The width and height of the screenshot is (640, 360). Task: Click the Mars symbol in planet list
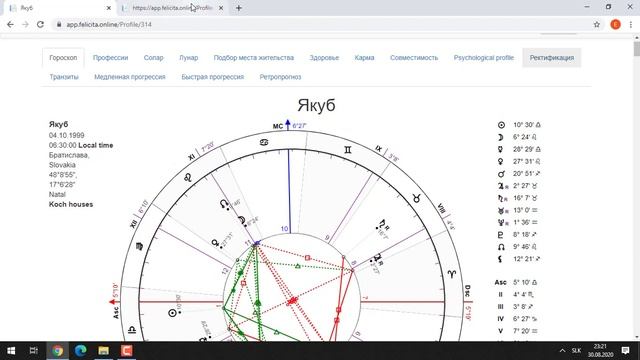[501, 174]
